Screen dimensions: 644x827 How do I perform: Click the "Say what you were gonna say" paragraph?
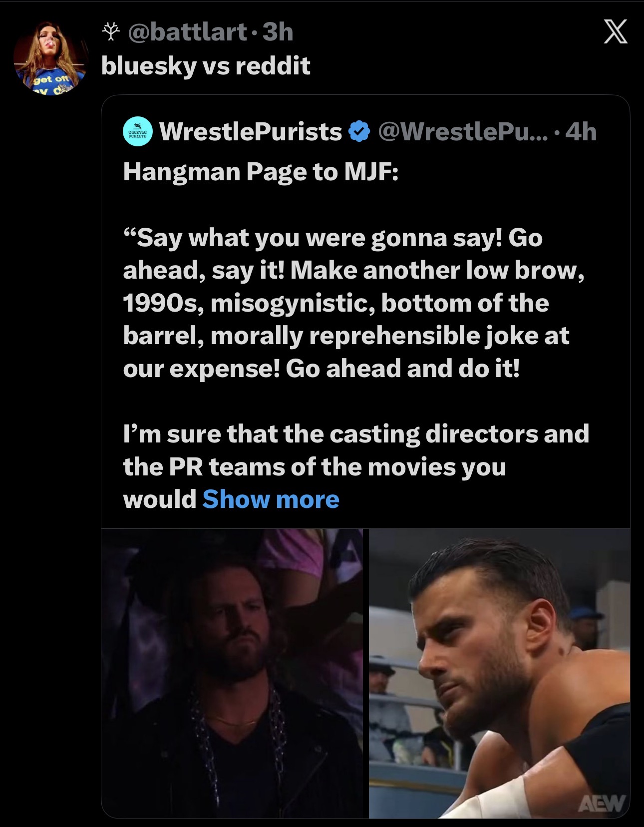(349, 303)
